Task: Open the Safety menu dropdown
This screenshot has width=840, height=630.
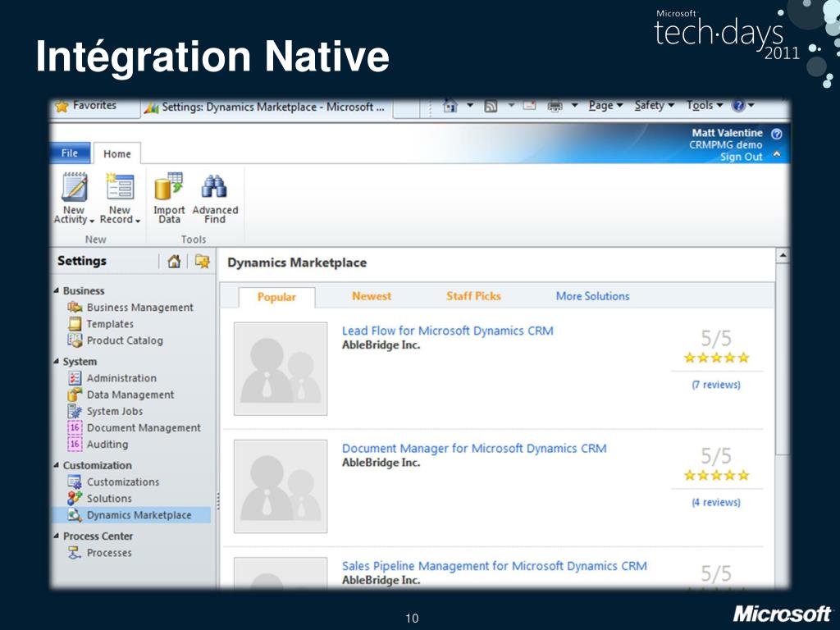Action: pyautogui.click(x=654, y=106)
